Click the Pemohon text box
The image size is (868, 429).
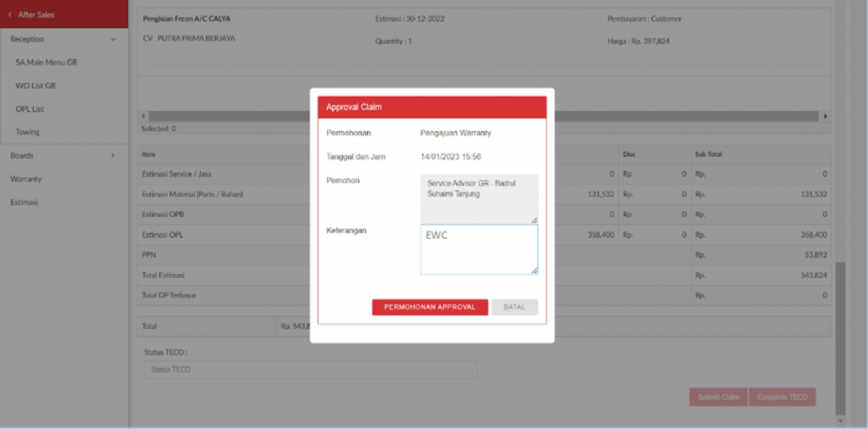coord(479,199)
